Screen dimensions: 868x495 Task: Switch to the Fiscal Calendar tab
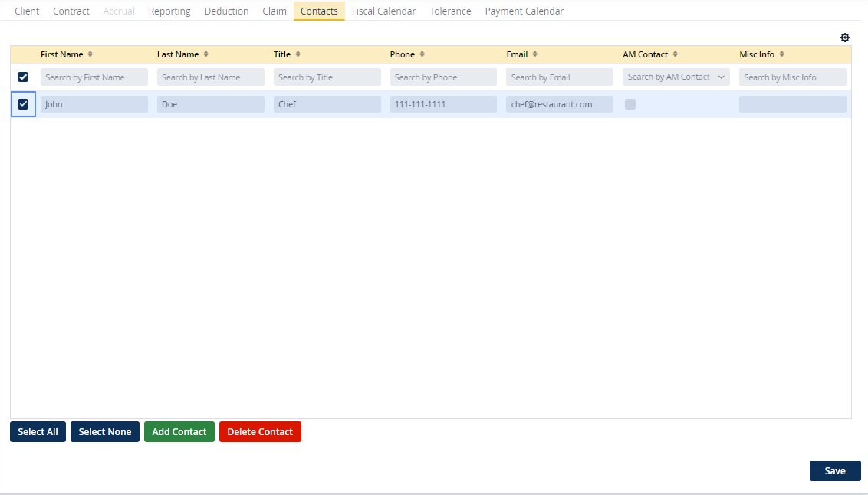[383, 11]
